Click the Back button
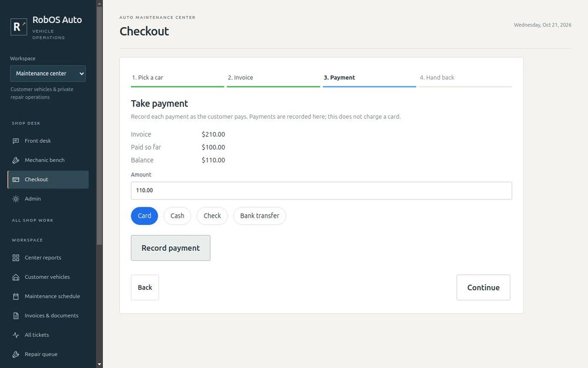The width and height of the screenshot is (588, 368). click(145, 288)
